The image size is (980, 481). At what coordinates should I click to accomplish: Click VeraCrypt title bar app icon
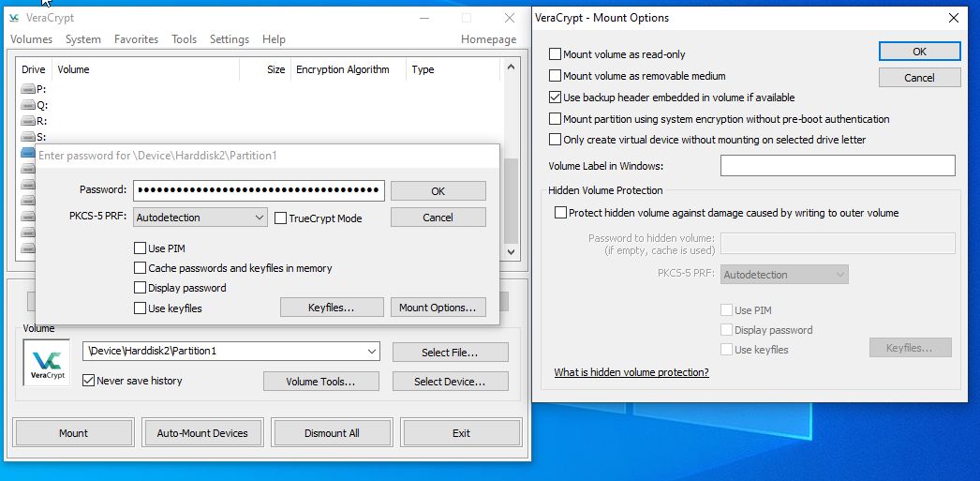click(x=14, y=18)
